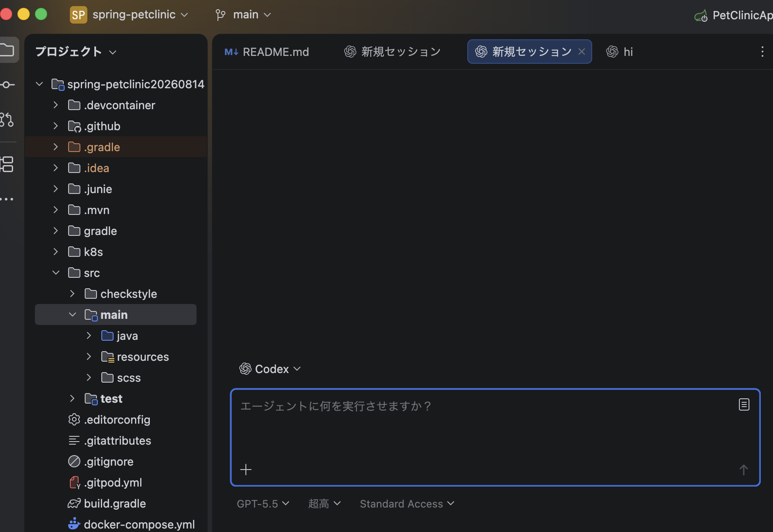This screenshot has height=532, width=773.
Task: Select the resources folder row
Action: 116,356
